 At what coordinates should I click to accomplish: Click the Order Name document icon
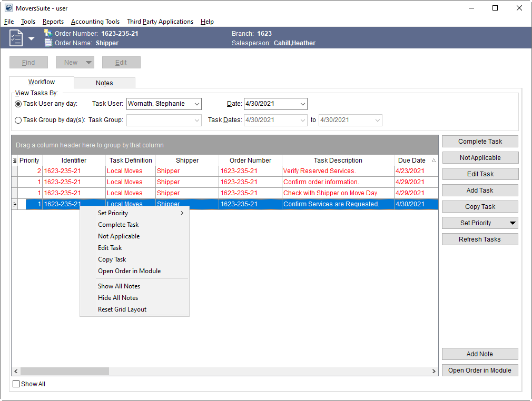pos(48,43)
